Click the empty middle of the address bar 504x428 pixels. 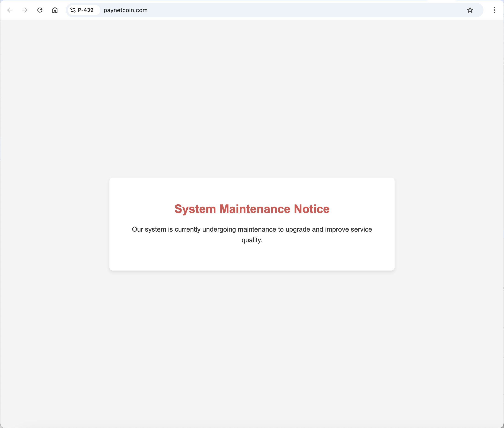pos(291,10)
